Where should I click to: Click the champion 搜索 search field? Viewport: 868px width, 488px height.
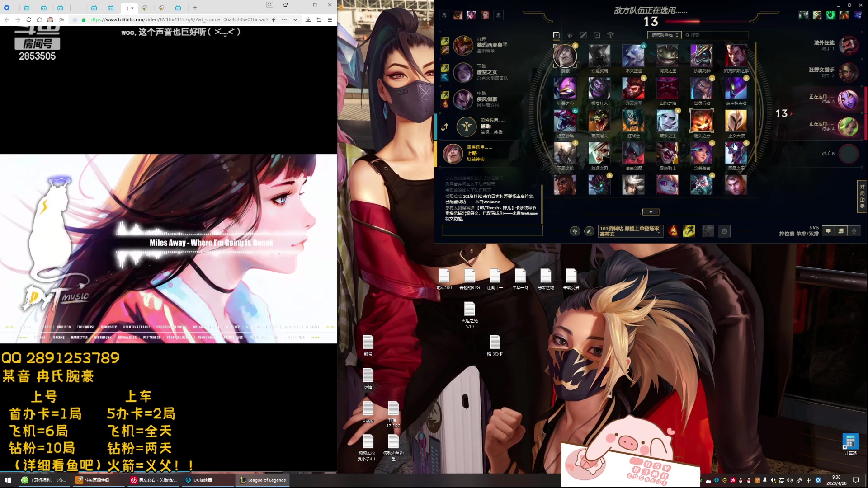click(x=716, y=35)
